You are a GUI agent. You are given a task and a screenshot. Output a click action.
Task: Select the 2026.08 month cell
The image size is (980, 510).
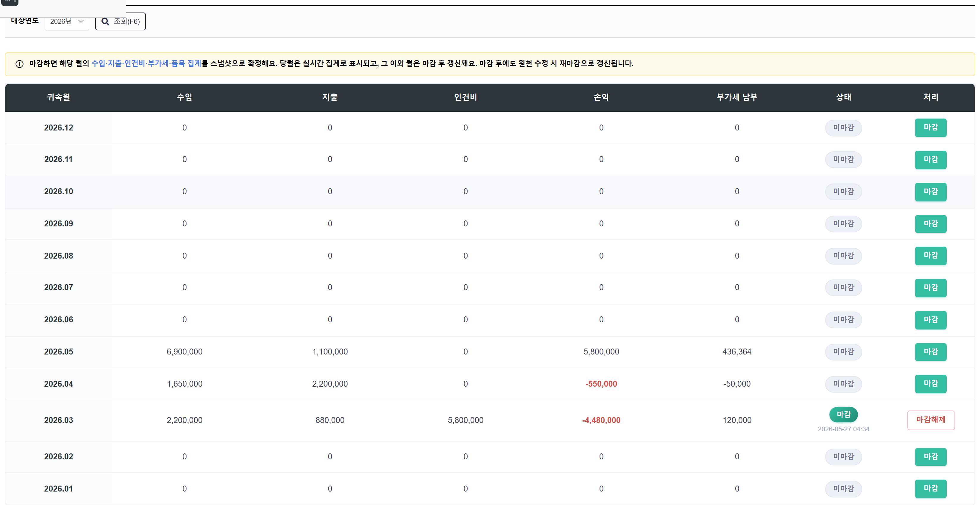[x=58, y=256]
